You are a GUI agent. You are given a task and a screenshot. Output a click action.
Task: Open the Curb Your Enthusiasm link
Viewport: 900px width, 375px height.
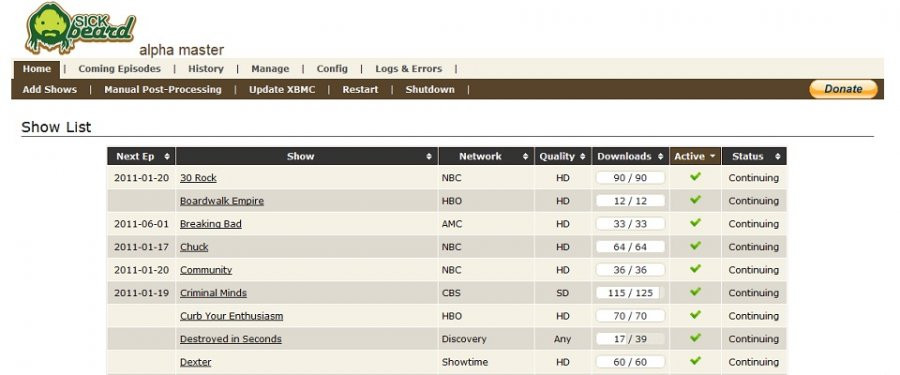click(x=231, y=316)
